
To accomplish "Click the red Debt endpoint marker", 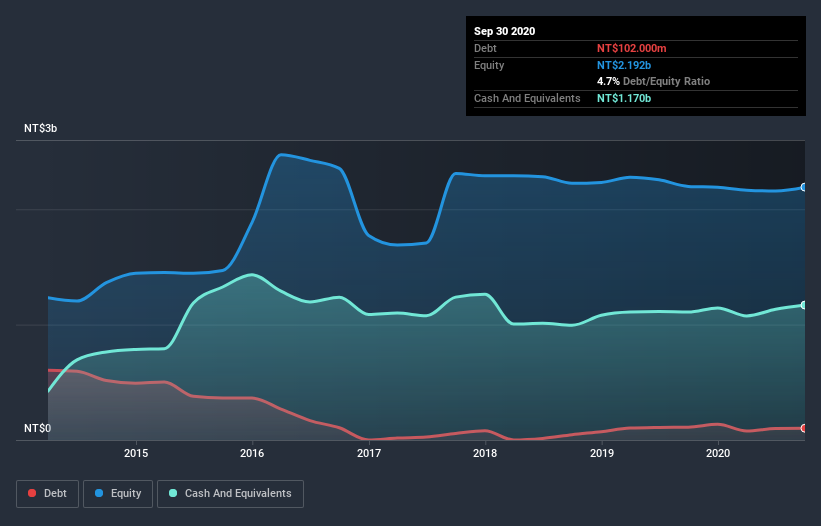I will click(804, 429).
